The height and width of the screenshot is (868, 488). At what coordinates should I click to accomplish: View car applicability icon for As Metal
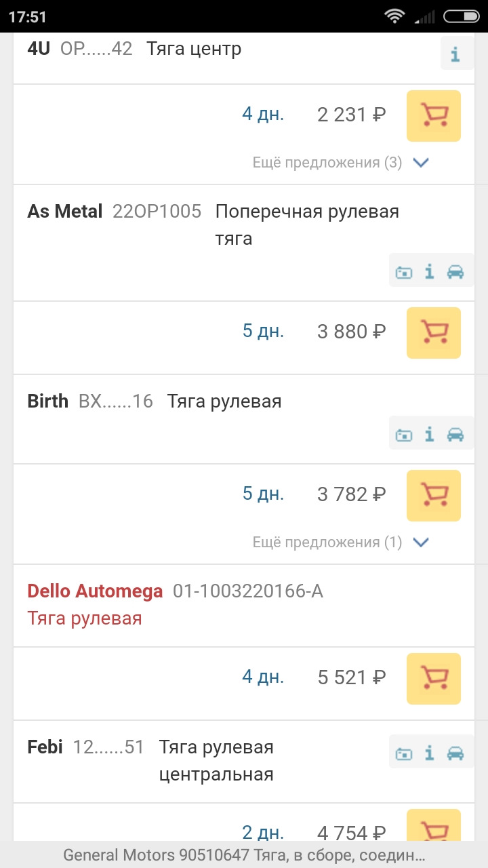[x=455, y=272]
